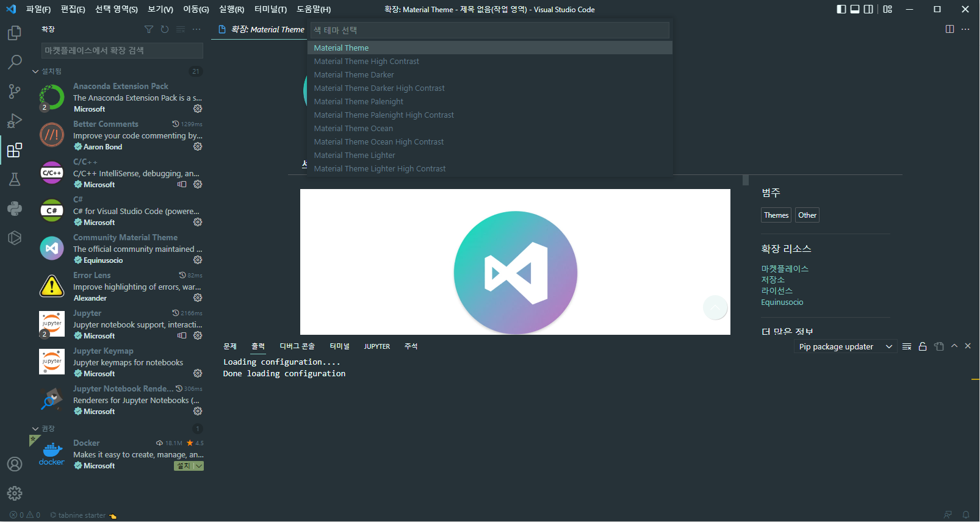Viewport: 980px width, 522px height.
Task: Open the 파일(F) menu
Action: pyautogui.click(x=38, y=9)
